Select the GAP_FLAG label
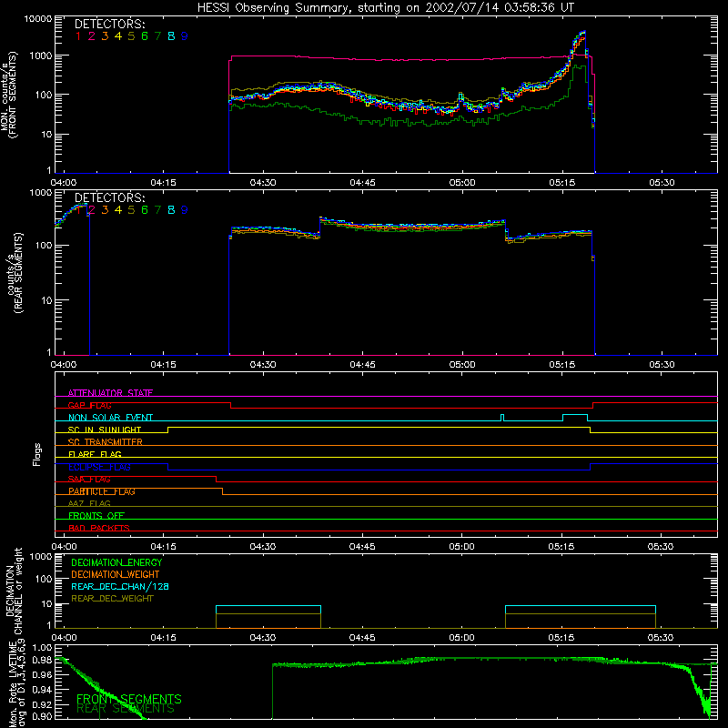The height and width of the screenshot is (728, 728). (x=89, y=405)
